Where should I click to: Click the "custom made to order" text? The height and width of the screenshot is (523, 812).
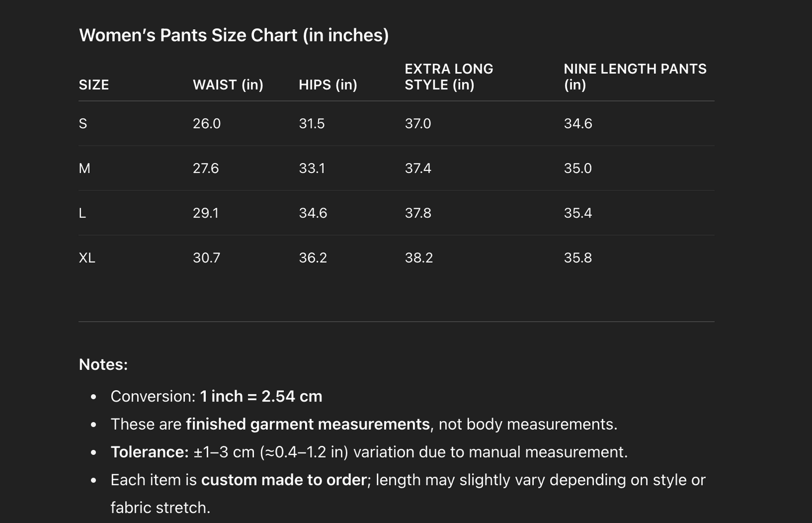coord(284,480)
